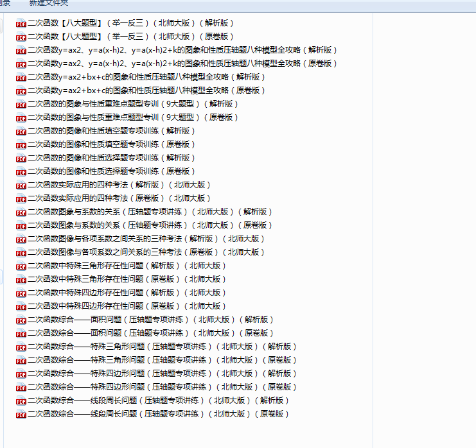
Task: Select file name 二次函数综合——线段周长问题(解析版)
Action: coord(159,401)
